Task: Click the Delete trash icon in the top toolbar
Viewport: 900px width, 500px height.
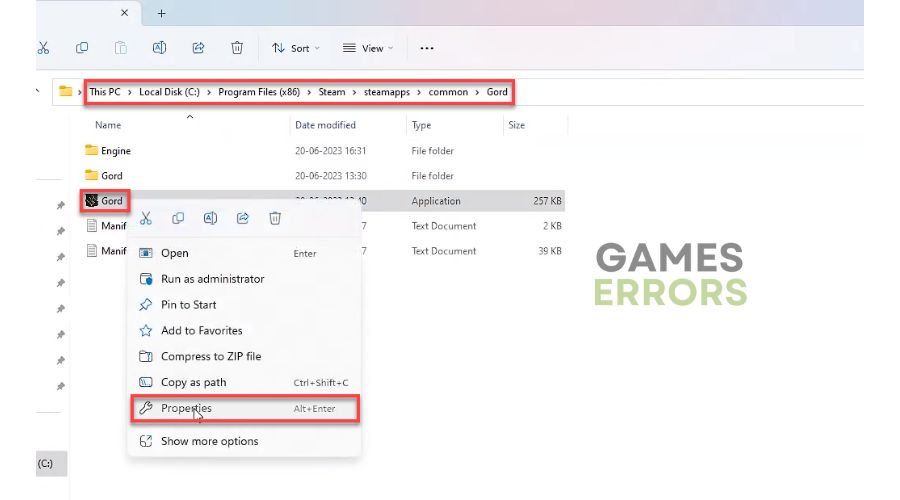Action: pyautogui.click(x=237, y=48)
